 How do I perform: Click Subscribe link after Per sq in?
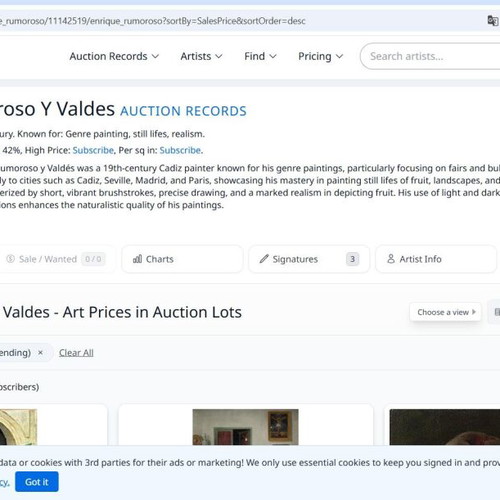[180, 150]
